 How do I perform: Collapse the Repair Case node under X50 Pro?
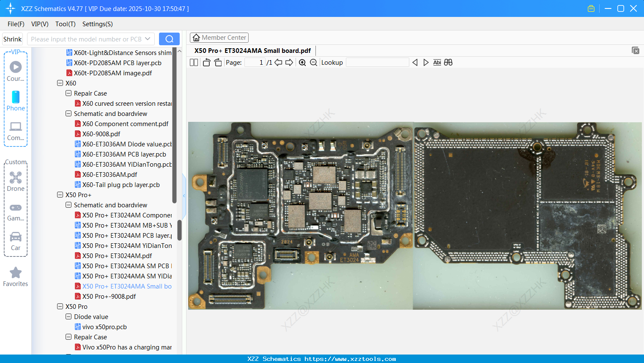68,337
